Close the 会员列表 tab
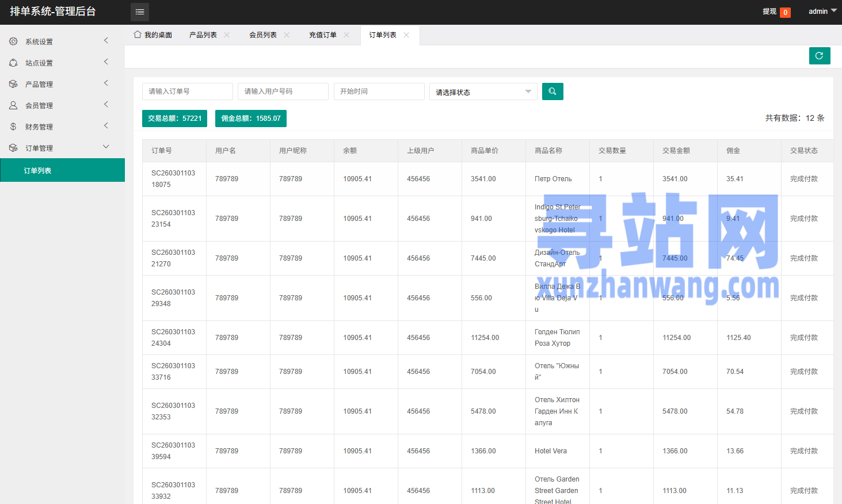The height and width of the screenshot is (504, 842). click(287, 35)
